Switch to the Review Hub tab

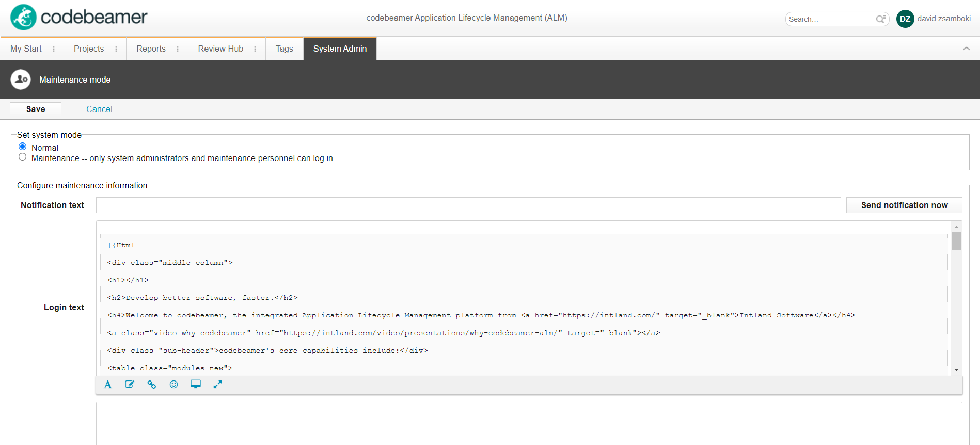pos(220,49)
